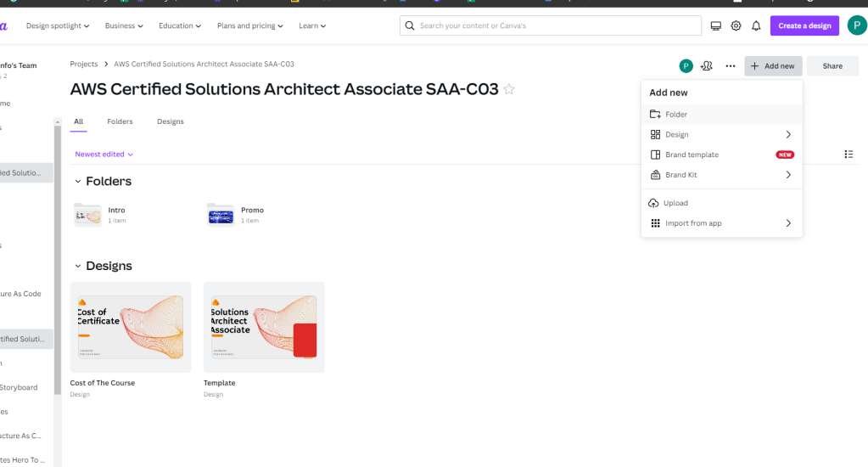This screenshot has width=868, height=467.
Task: Open the Promo folder name
Action: [x=253, y=210]
